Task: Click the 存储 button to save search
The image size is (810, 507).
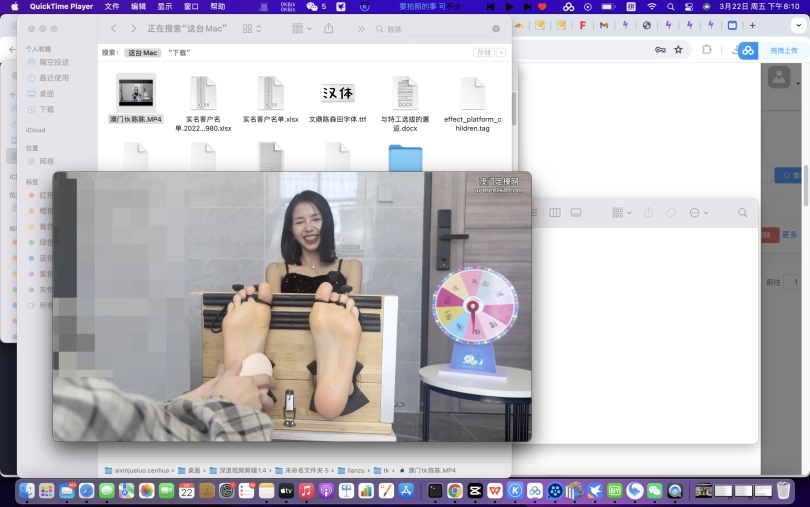Action: (484, 52)
